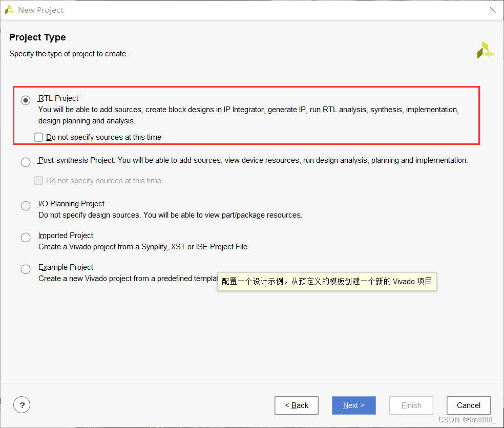This screenshot has width=504, height=428.
Task: Pick the Example Project radio button
Action: pos(26,269)
